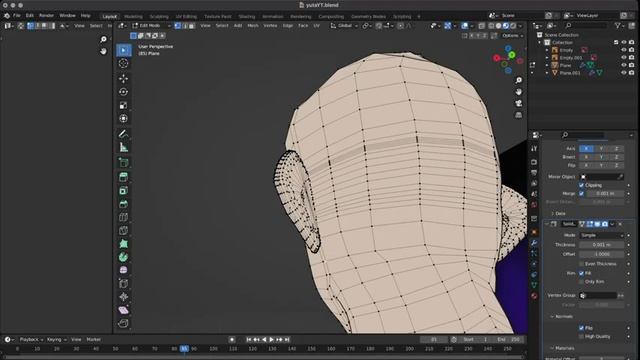
Task: Activate the Extrude Region tool
Action: (123, 177)
